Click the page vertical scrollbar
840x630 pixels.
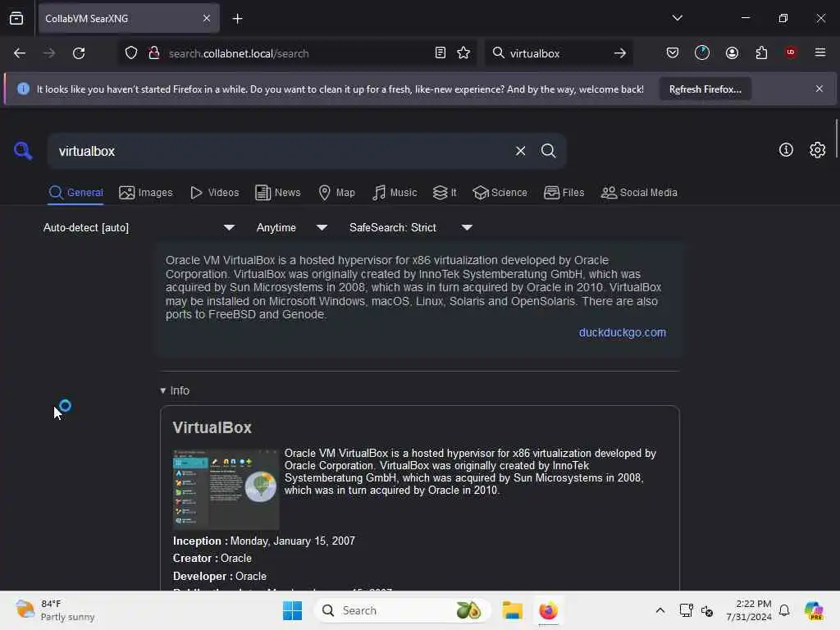[836, 138]
